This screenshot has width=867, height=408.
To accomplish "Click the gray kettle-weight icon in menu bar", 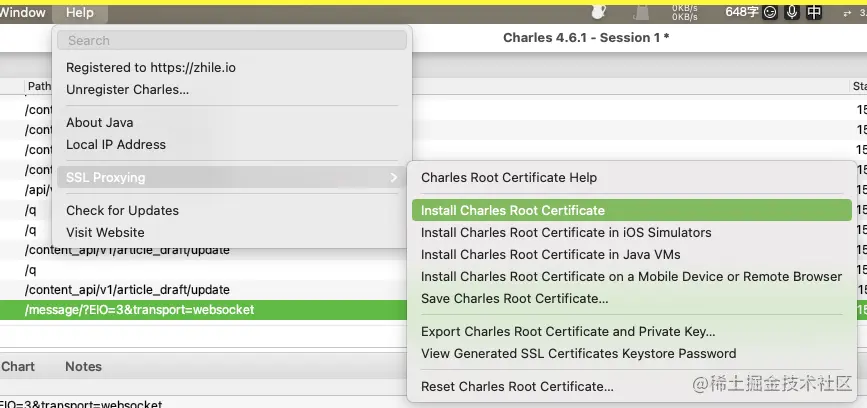I will [642, 12].
